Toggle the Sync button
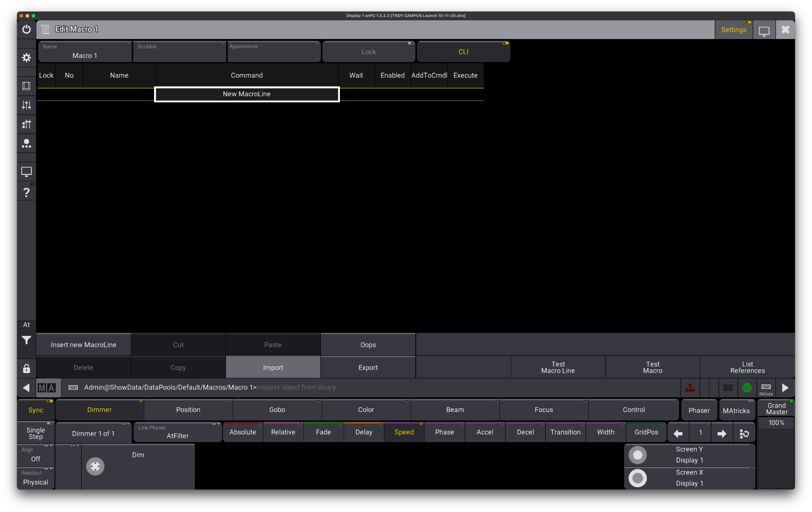 (36, 410)
